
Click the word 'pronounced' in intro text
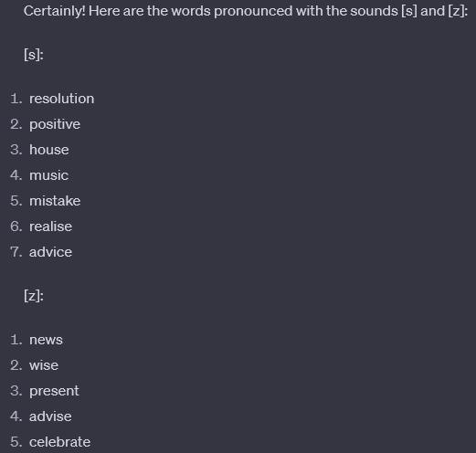pyautogui.click(x=253, y=12)
